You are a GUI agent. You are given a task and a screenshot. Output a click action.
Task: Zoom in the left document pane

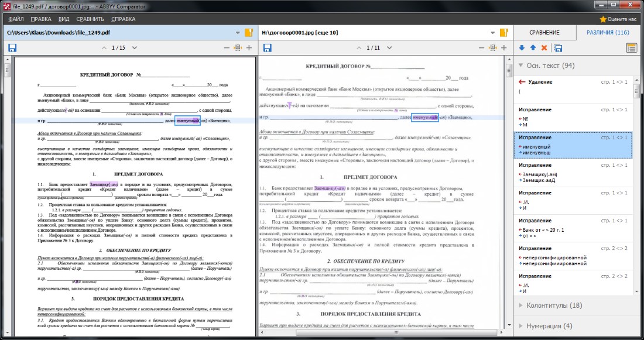point(249,48)
